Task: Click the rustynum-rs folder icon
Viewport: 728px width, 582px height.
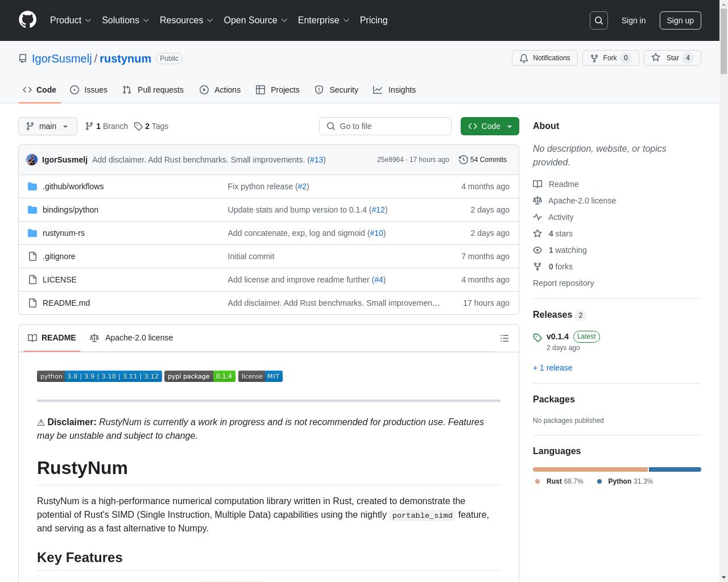Action: 32,233
